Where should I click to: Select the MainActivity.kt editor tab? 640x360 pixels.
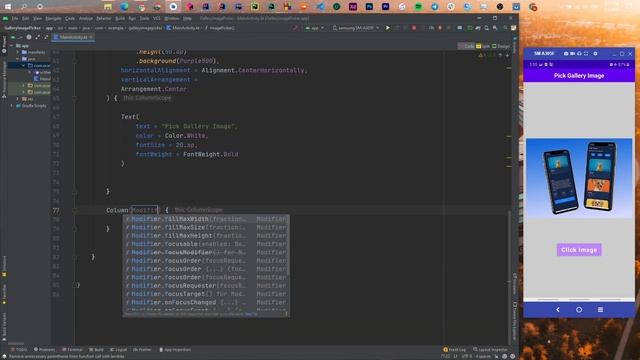tap(73, 37)
